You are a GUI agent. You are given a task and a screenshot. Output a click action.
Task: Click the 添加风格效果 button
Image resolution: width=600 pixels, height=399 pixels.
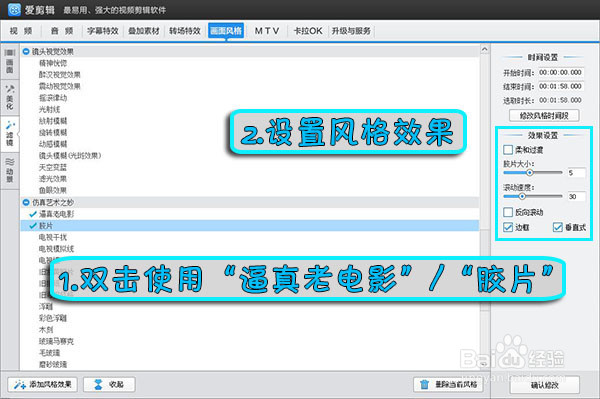pyautogui.click(x=42, y=384)
